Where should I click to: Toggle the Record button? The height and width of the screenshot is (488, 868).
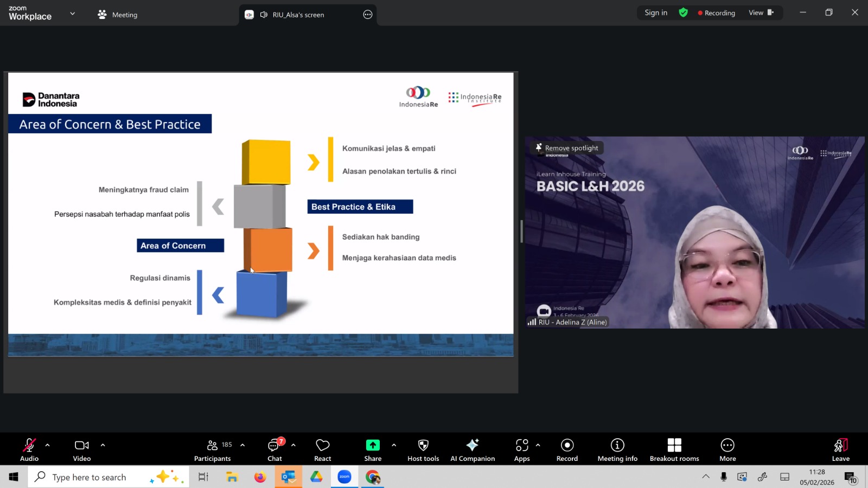(567, 450)
